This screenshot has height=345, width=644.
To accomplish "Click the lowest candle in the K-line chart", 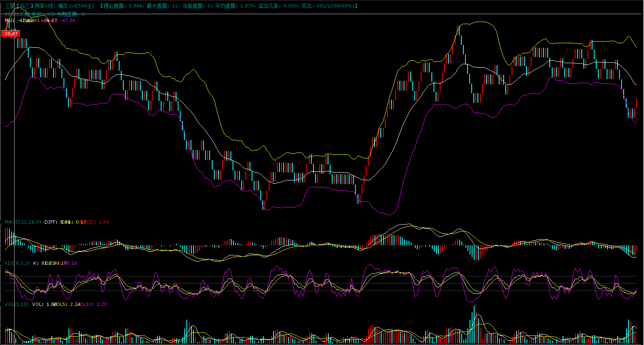I will coord(263,205).
